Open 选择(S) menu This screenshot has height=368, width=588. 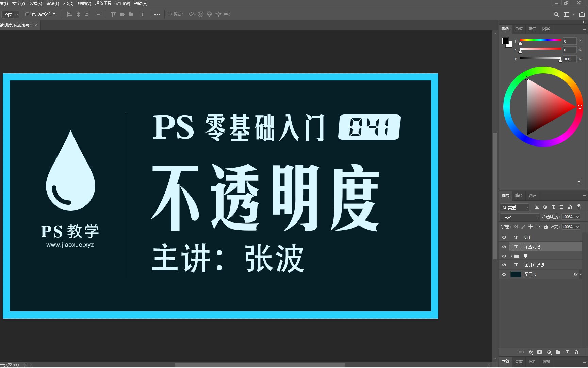tap(35, 4)
